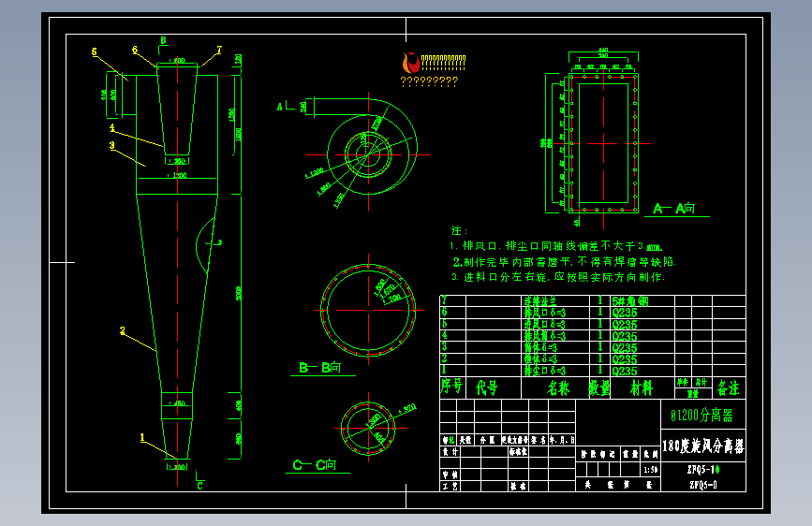Click section marker A beside the plan inlet
Image resolution: width=812 pixels, height=526 pixels.
(280, 107)
